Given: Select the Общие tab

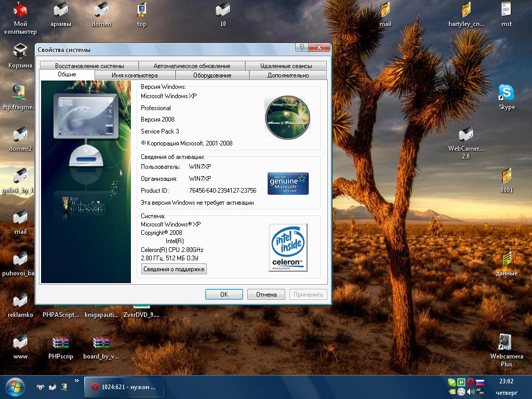Looking at the screenshot, I should pos(67,75).
